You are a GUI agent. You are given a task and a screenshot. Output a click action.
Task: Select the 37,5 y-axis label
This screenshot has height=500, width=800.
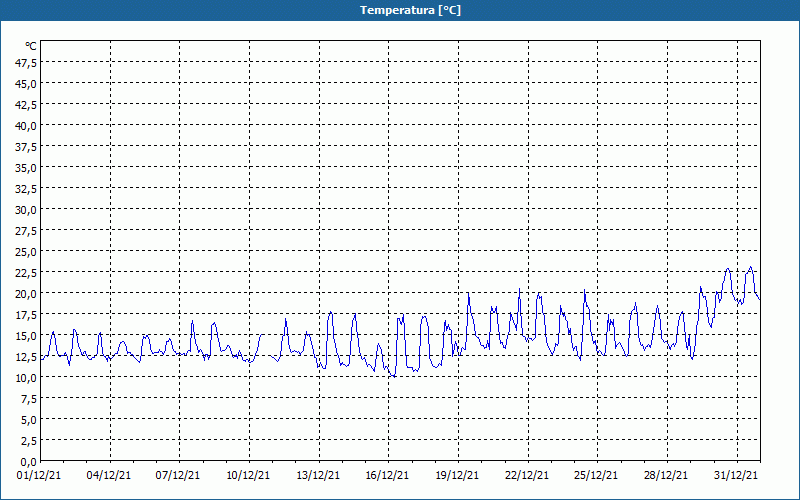tap(27, 146)
